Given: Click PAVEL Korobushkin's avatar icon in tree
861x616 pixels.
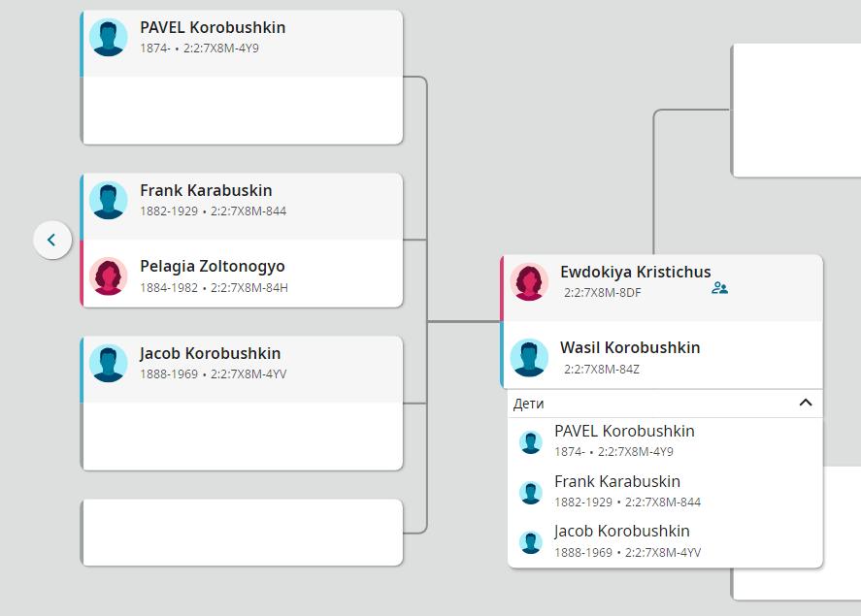Looking at the screenshot, I should [109, 38].
